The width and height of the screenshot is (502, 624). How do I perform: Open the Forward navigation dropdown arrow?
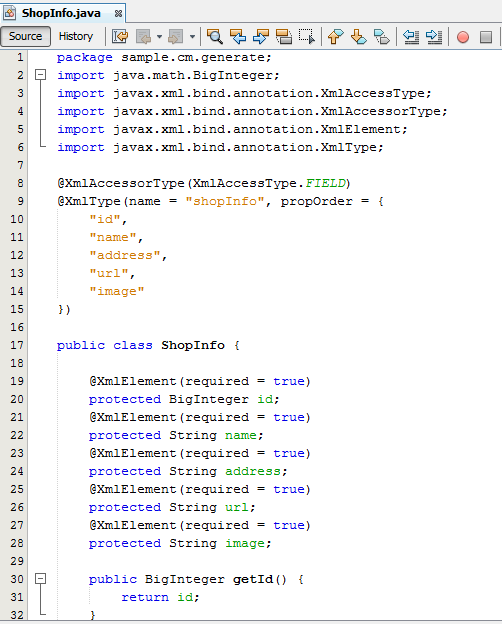[x=192, y=37]
